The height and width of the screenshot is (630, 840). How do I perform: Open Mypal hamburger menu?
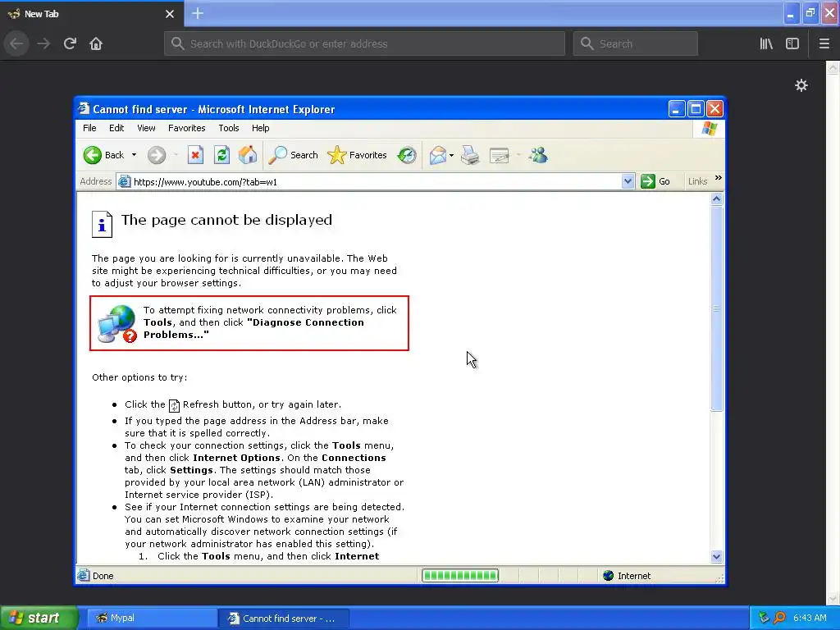824,44
